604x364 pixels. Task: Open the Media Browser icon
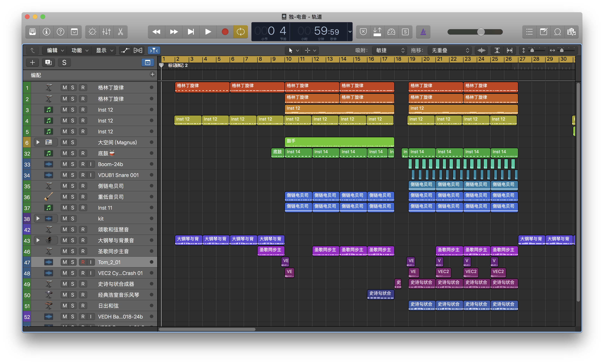572,32
